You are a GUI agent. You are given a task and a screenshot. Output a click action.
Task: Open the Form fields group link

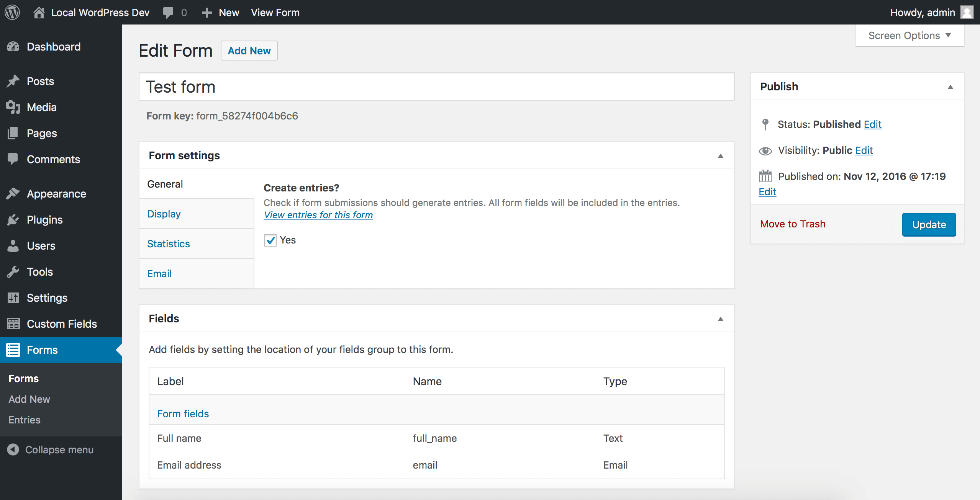click(183, 414)
